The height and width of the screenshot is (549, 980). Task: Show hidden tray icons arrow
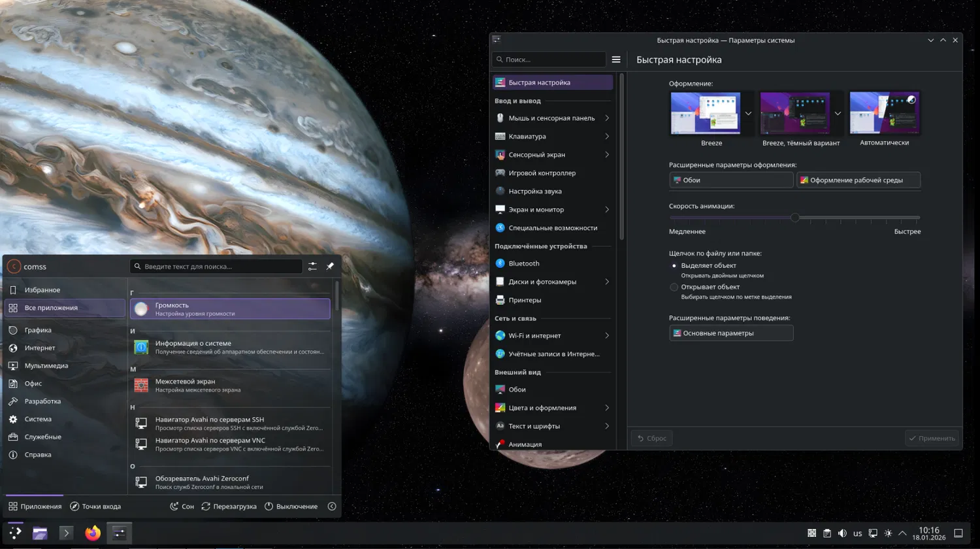pos(902,533)
